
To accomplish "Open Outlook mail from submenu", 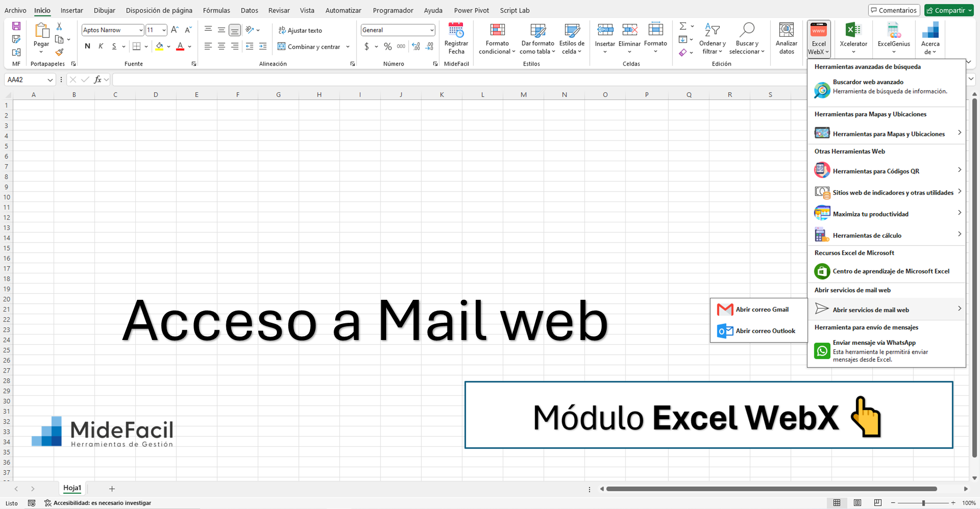I will point(758,331).
